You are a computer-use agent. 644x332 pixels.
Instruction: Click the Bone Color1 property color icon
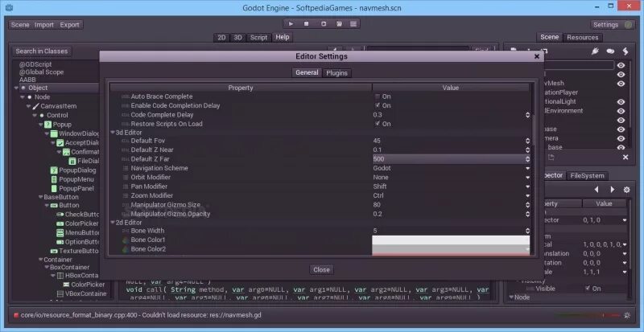(126, 240)
